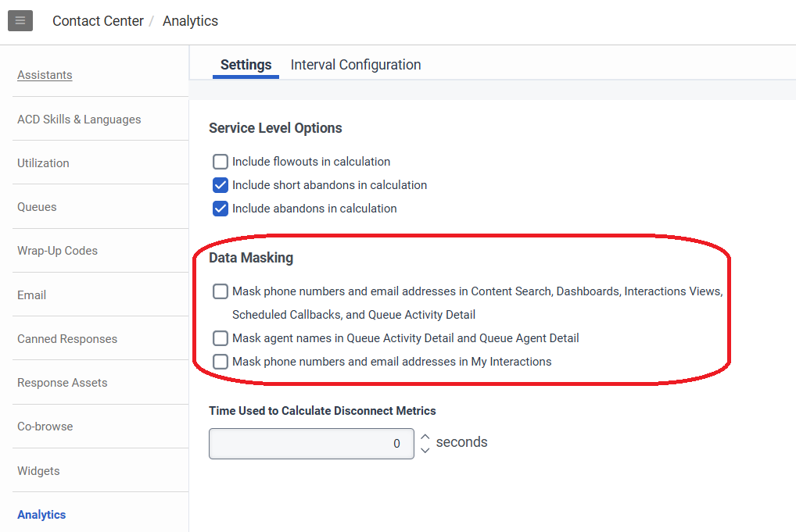Open the hamburger navigation menu

coord(20,20)
